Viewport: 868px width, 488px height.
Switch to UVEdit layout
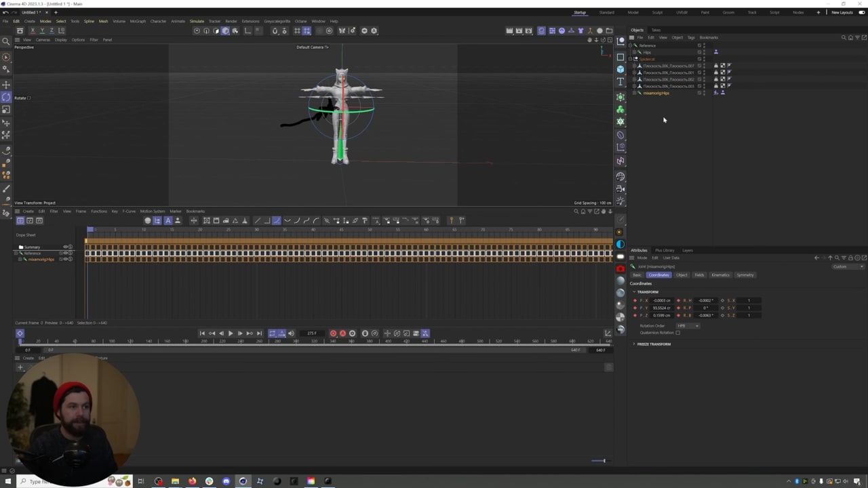coord(682,12)
